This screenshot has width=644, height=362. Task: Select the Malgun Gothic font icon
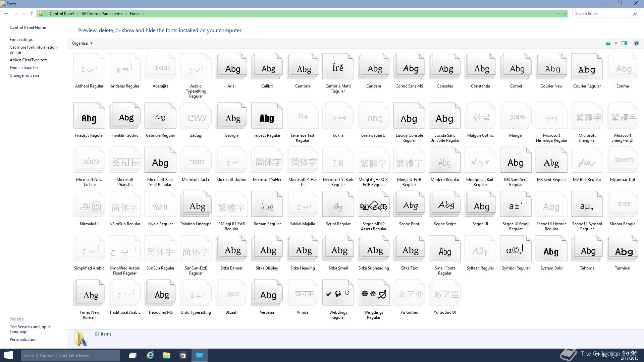480,116
